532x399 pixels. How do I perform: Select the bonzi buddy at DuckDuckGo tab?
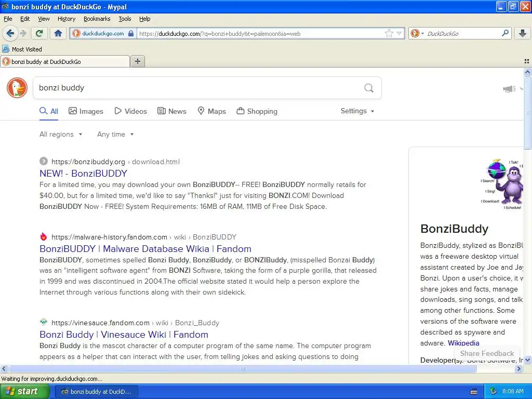coord(65,61)
